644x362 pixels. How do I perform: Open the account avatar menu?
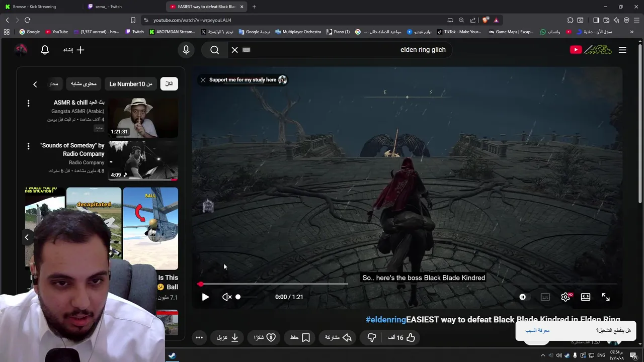[21, 50]
